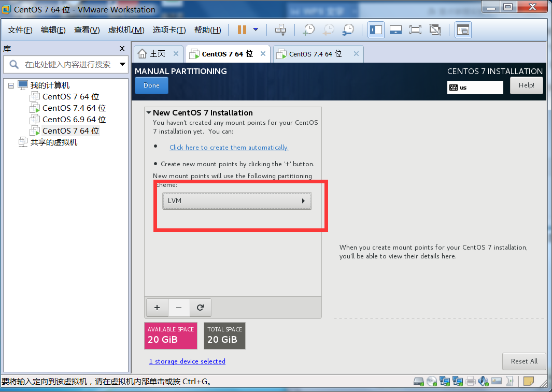Screen dimensions: 552x392
Task: Click the CD/DVD drive status icon
Action: [432, 381]
